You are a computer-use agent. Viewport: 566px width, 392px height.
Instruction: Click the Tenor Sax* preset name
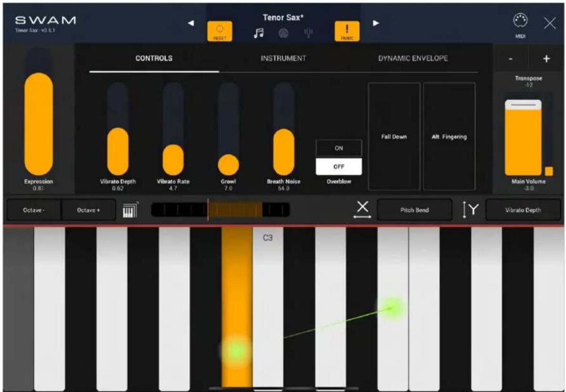click(x=283, y=17)
